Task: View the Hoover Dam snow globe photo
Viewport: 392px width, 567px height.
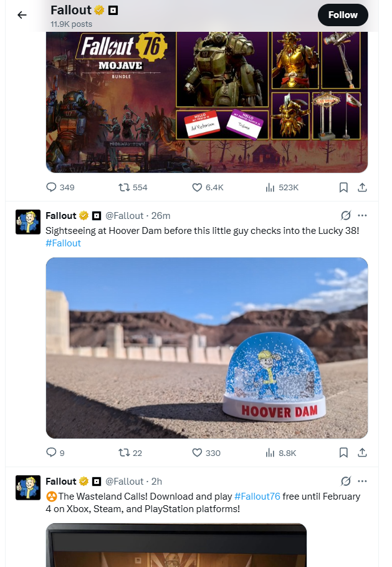Action: click(207, 348)
